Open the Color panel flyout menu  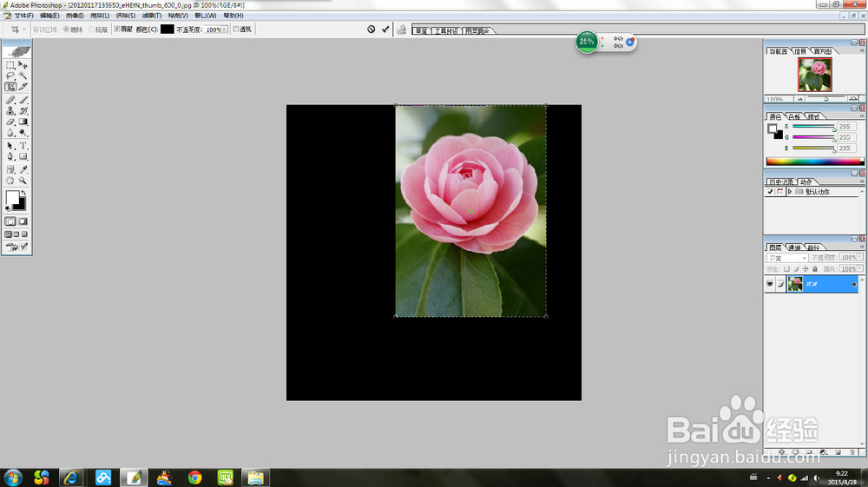[x=861, y=116]
